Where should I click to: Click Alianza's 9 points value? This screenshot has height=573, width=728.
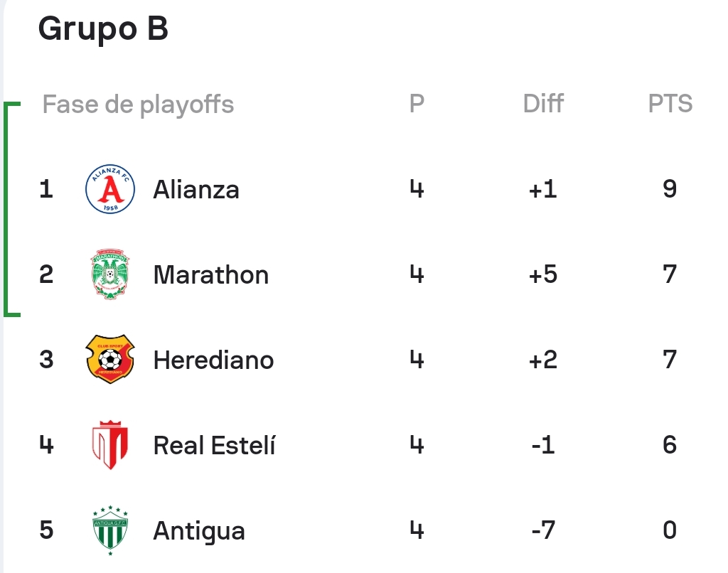pyautogui.click(x=670, y=189)
